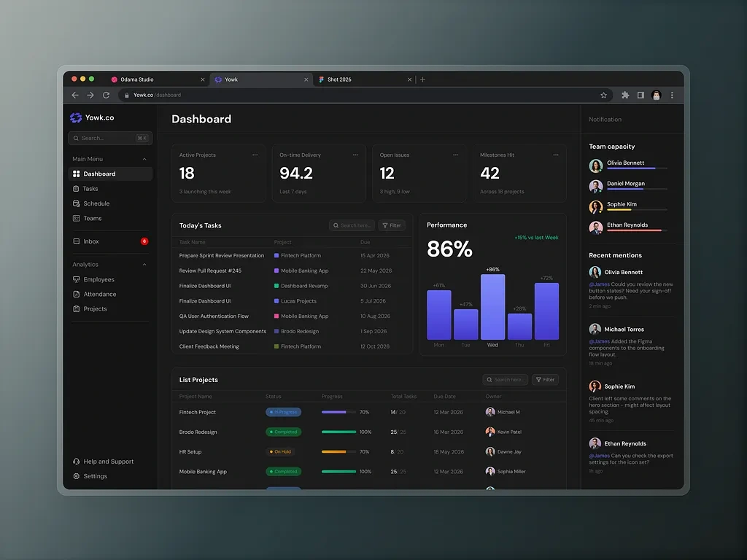Open Mobile Banking App project row

click(368, 472)
